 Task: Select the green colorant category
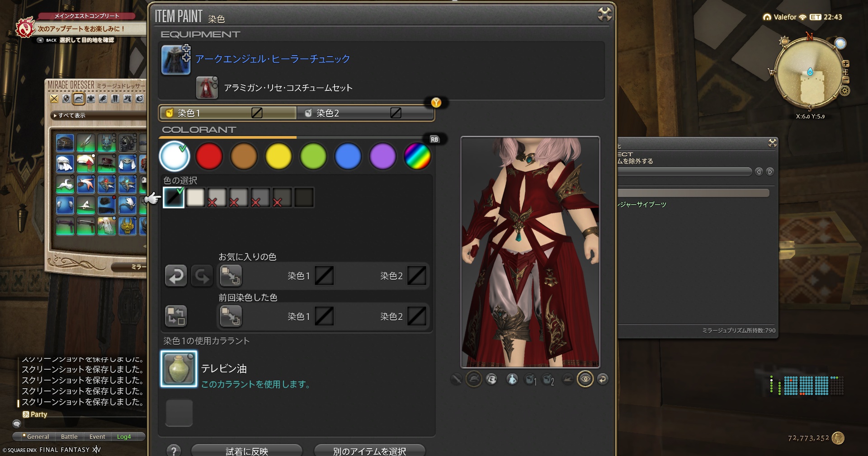313,156
